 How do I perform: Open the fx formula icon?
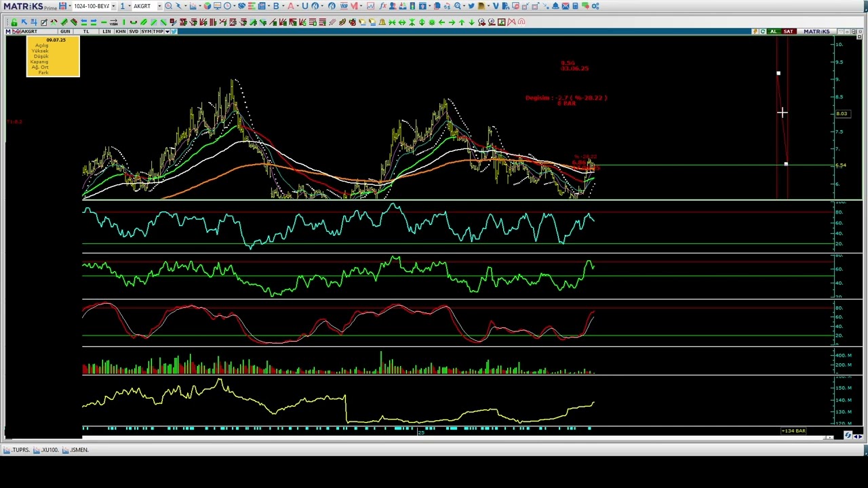[382, 6]
